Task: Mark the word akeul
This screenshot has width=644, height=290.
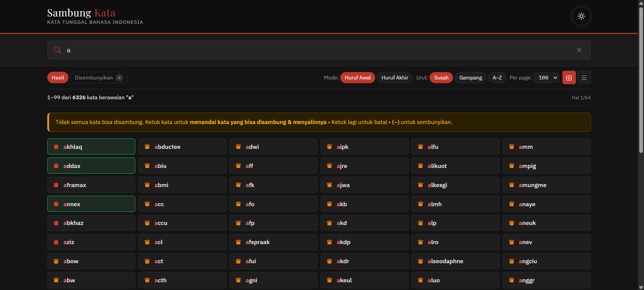Action: 364,280
